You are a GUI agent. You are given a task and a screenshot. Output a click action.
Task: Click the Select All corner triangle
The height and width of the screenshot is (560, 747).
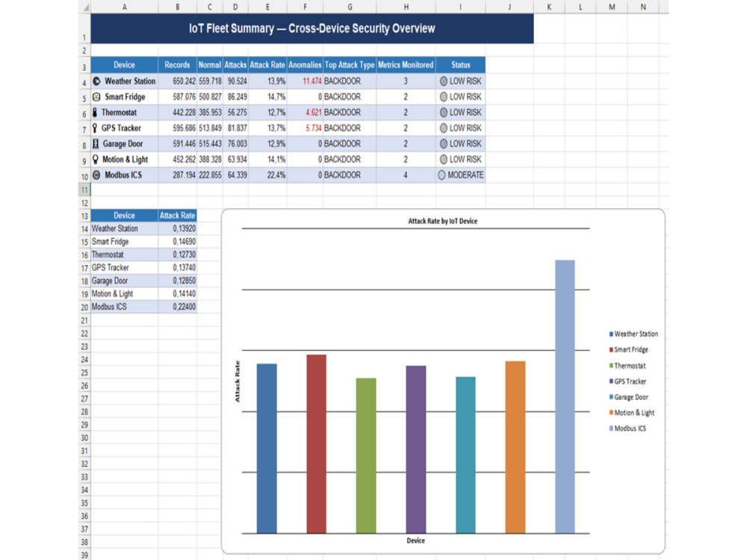85,7
